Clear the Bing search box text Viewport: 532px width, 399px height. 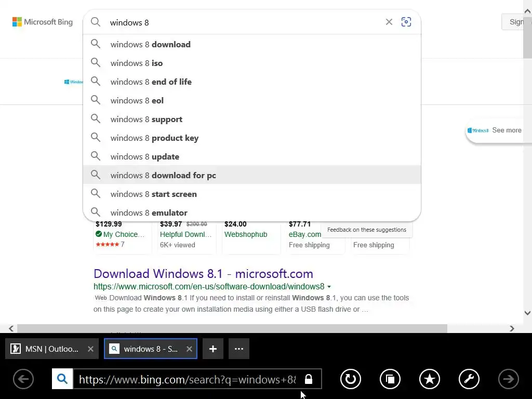(x=389, y=22)
